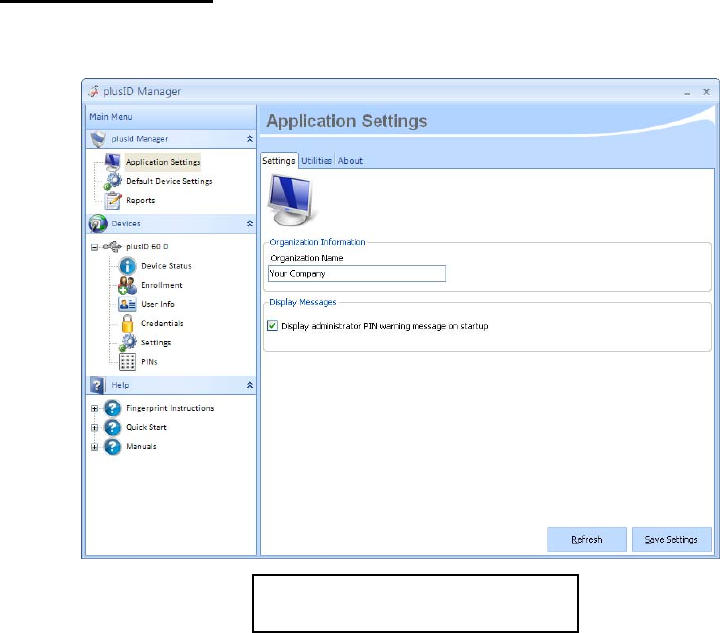The image size is (720, 633).
Task: Focus the Organization Name input field
Action: [x=357, y=274]
